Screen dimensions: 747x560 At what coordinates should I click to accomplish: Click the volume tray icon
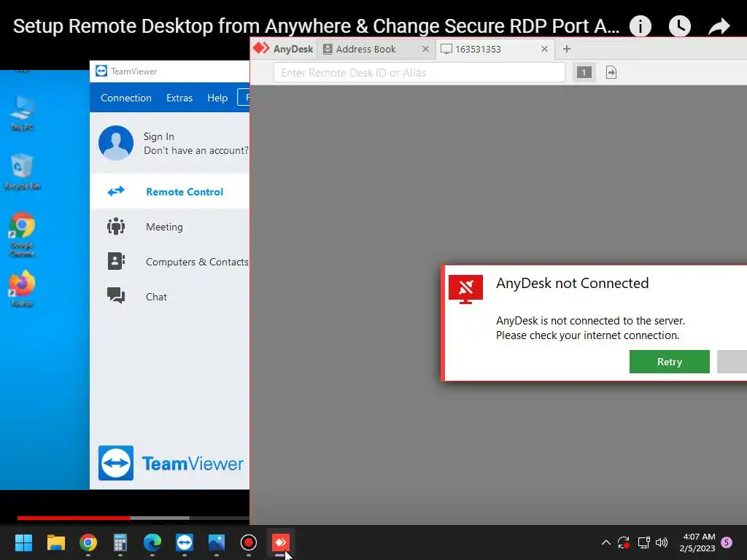(x=662, y=542)
